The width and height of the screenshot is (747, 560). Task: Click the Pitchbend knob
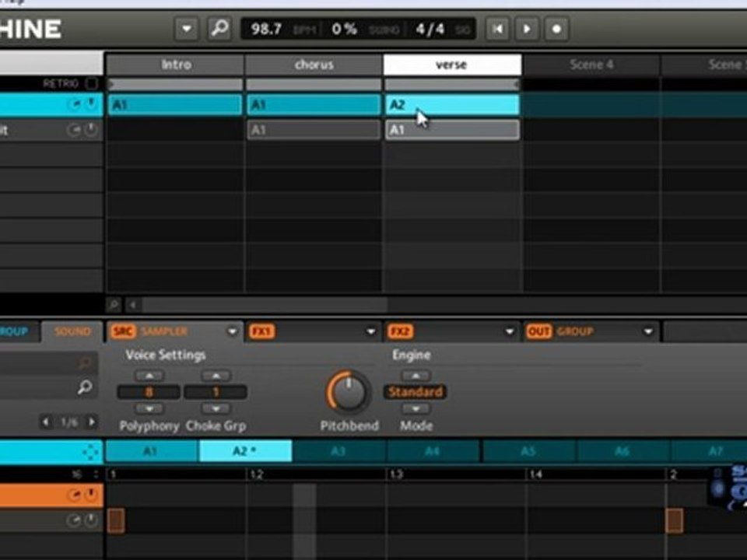[x=349, y=392]
